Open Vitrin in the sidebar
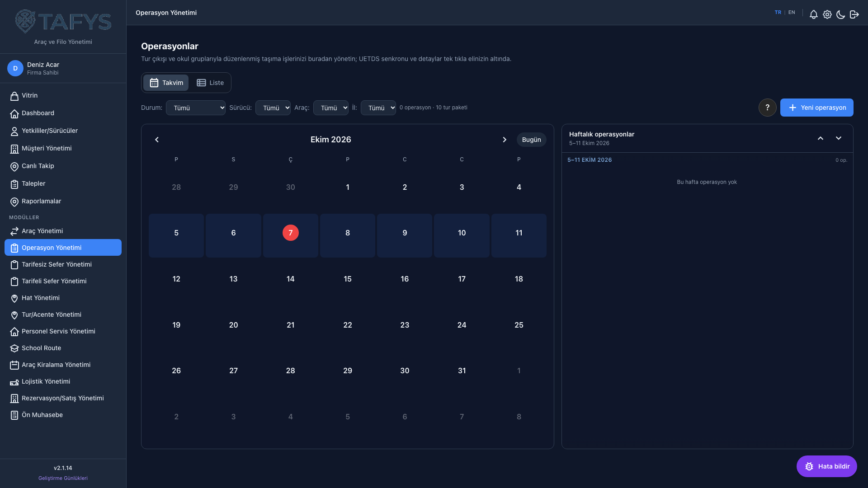 click(x=63, y=96)
